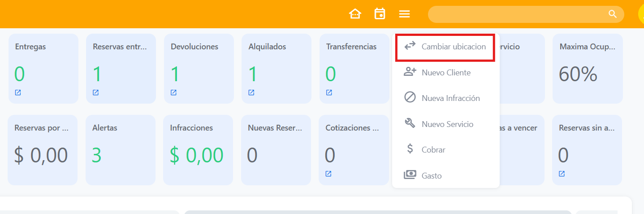
Task: Open the calendar icon in header
Action: 380,14
